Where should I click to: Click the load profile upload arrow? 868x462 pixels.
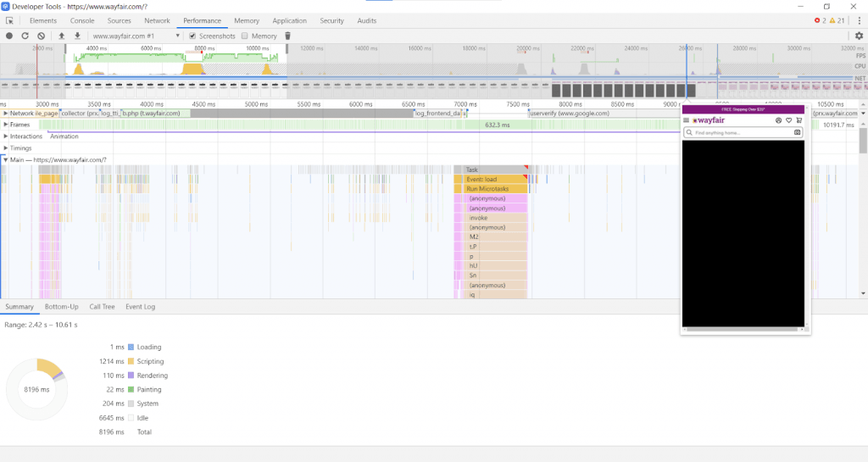61,36
